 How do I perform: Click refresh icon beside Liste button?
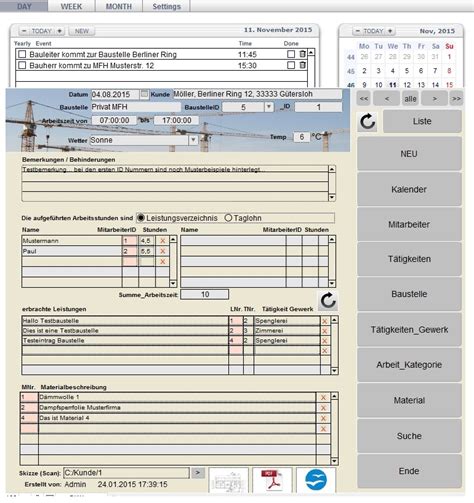click(x=368, y=121)
